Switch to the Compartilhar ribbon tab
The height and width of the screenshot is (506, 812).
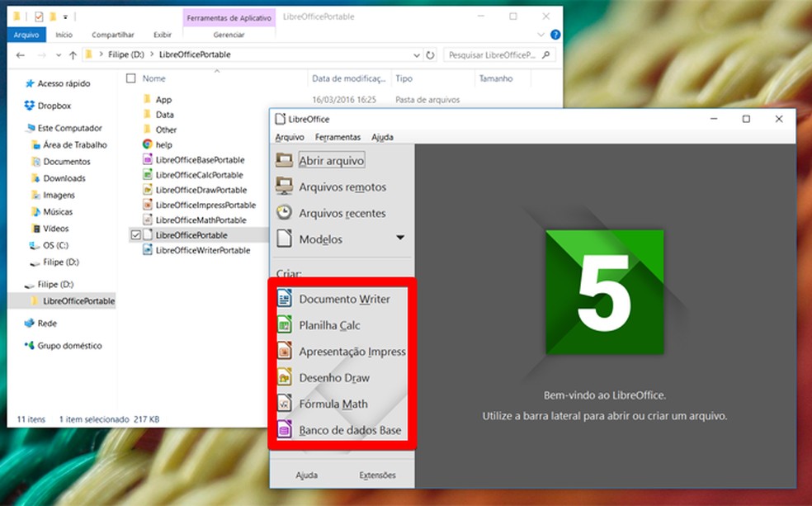coord(113,35)
